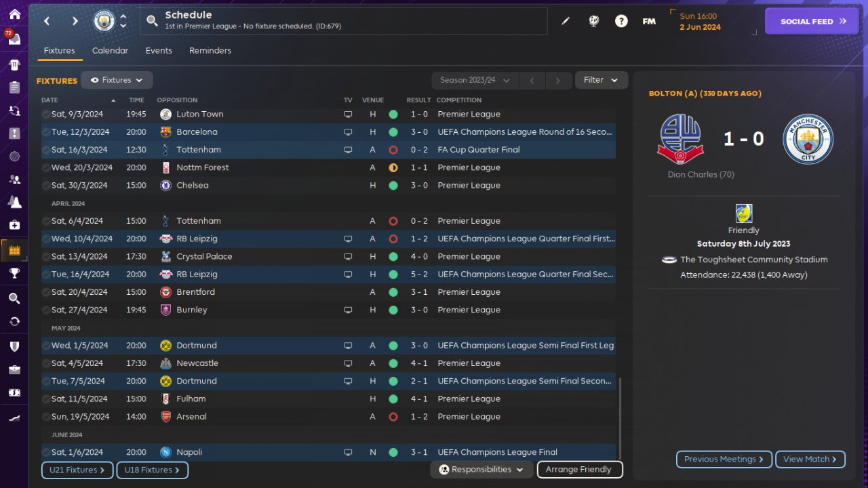Open the Social Feed button
The height and width of the screenshot is (488, 868).
(x=812, y=21)
